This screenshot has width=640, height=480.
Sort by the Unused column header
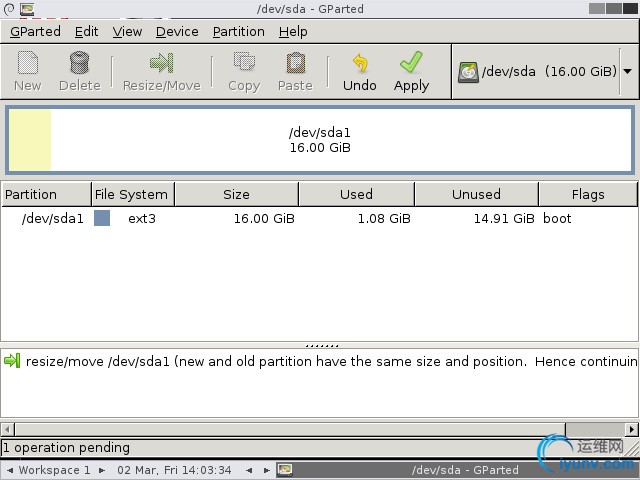(x=476, y=194)
